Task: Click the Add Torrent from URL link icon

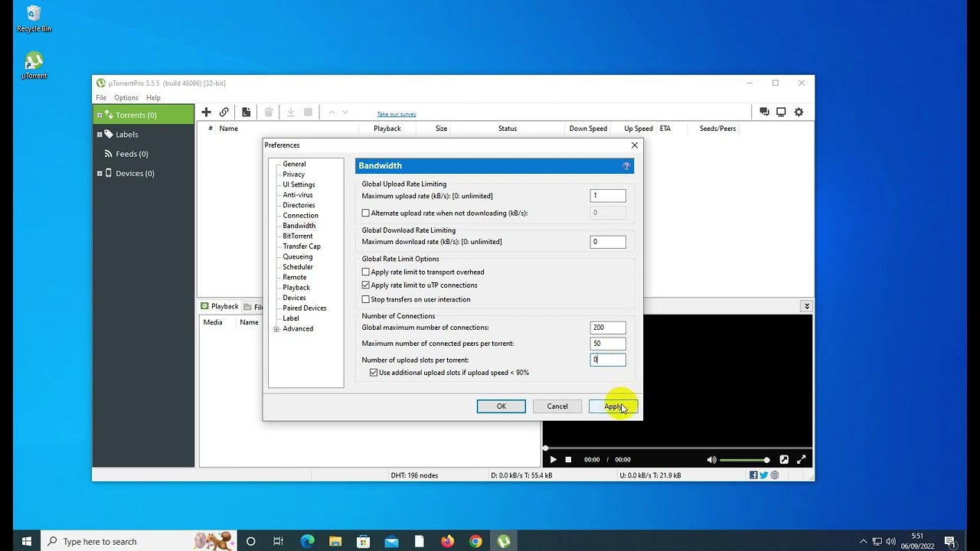Action: [x=224, y=112]
